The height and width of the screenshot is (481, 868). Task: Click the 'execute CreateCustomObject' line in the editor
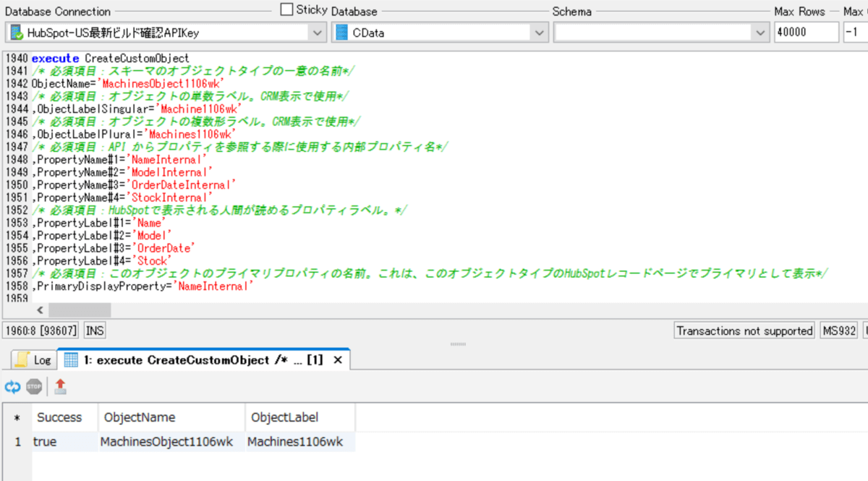[x=110, y=58]
